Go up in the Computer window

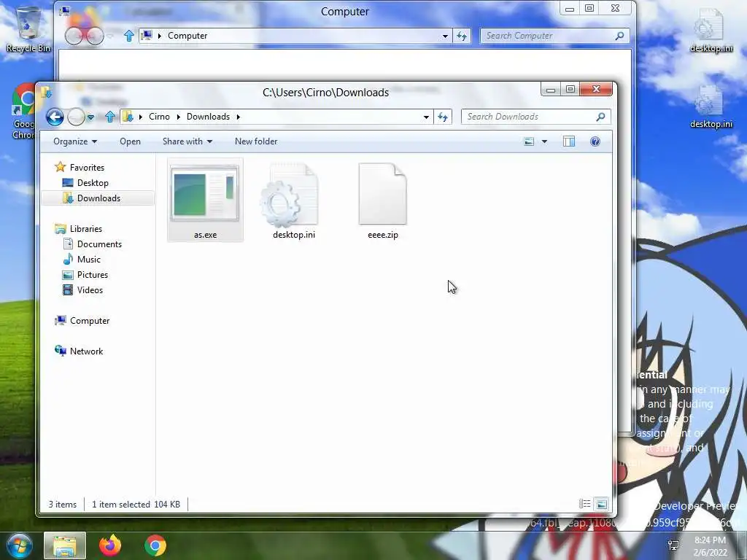coord(128,36)
